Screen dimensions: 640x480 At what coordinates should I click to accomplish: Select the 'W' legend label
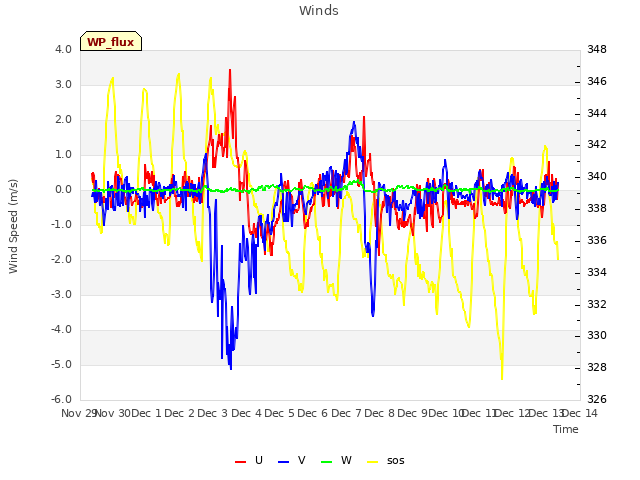tap(346, 460)
